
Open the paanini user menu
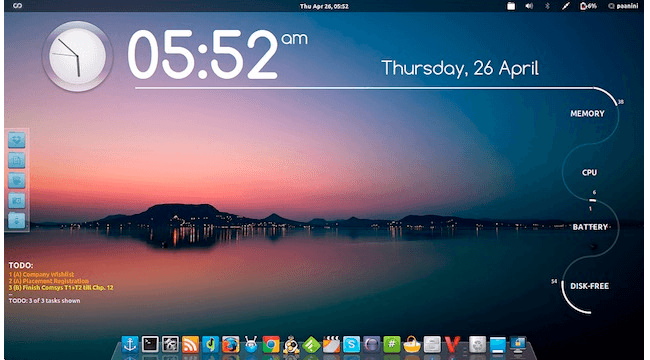[623, 6]
